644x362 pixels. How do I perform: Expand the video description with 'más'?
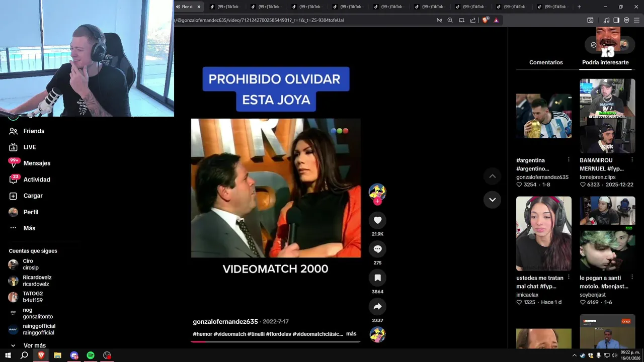[351, 334]
